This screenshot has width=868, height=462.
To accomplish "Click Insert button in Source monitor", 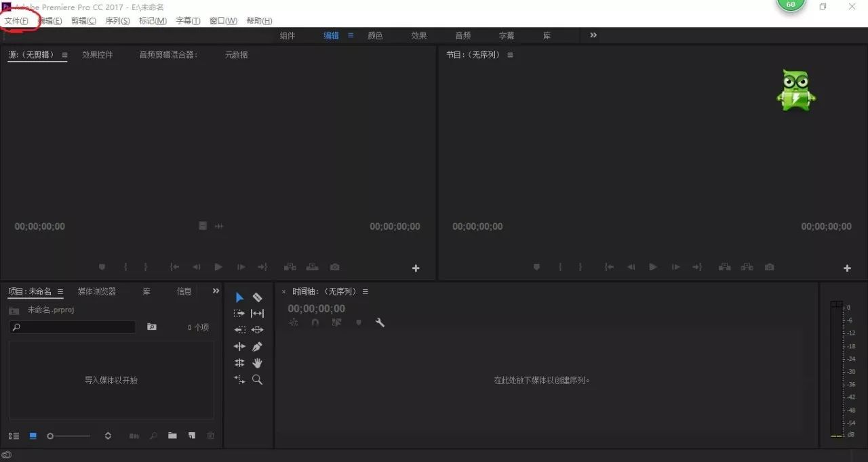I will pos(290,268).
